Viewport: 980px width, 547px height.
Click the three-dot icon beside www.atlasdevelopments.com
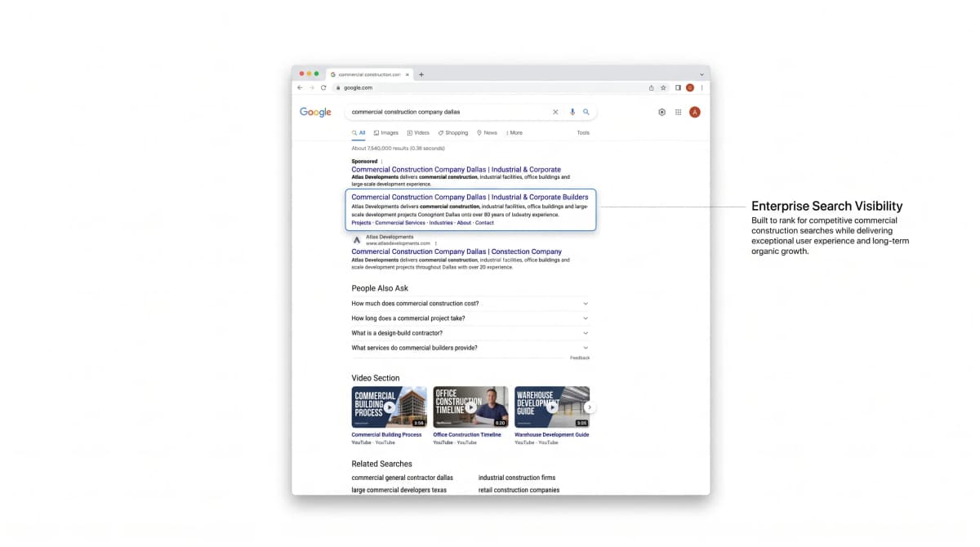pyautogui.click(x=435, y=243)
